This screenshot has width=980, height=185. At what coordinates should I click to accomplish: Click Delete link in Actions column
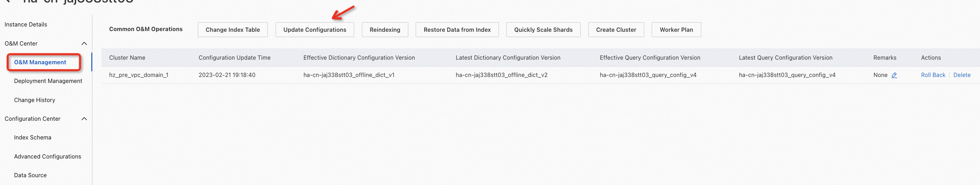coord(961,75)
